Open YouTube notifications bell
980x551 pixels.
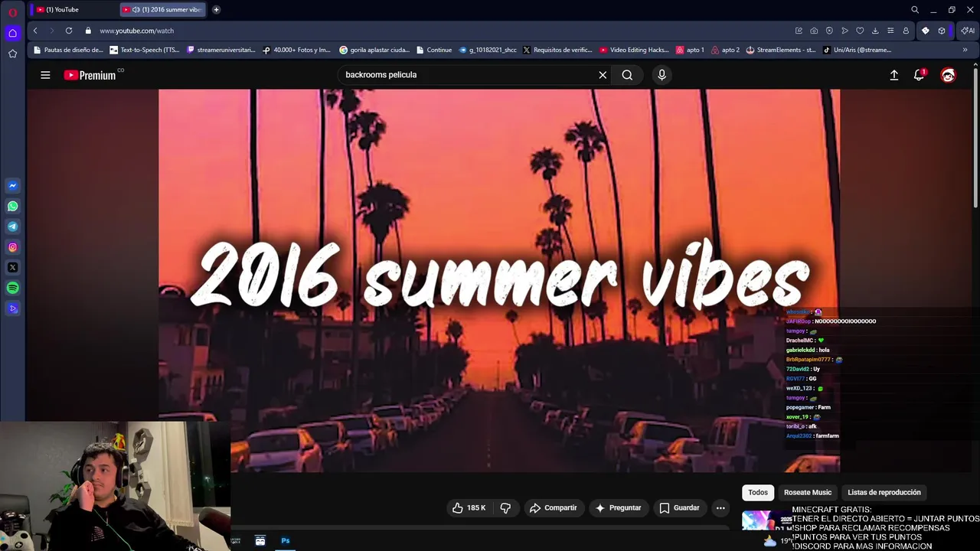pyautogui.click(x=920, y=75)
